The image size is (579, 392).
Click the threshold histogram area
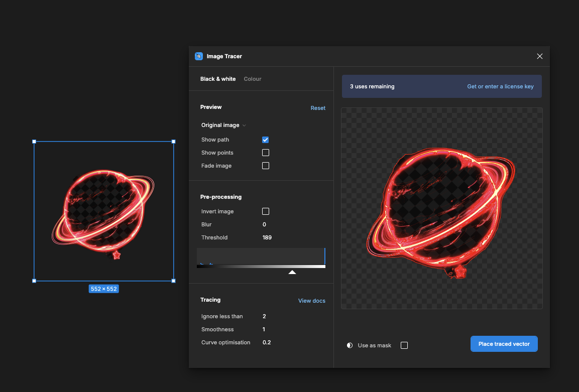coord(261,256)
